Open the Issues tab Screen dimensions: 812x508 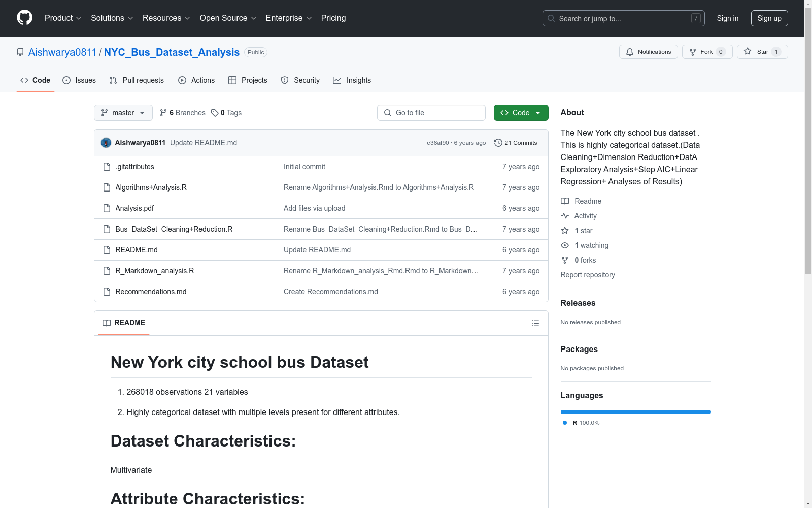point(79,80)
